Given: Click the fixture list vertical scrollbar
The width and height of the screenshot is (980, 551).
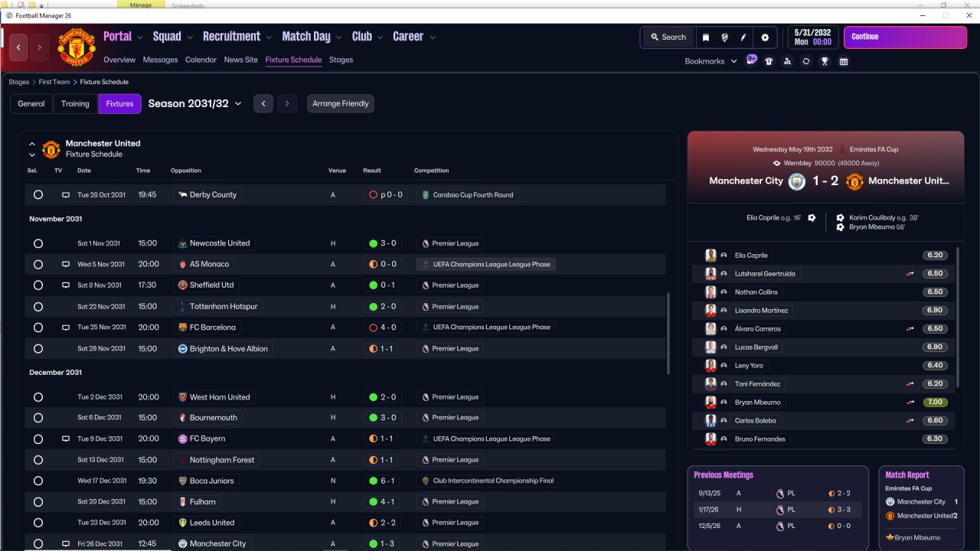Looking at the screenshot, I should click(668, 333).
